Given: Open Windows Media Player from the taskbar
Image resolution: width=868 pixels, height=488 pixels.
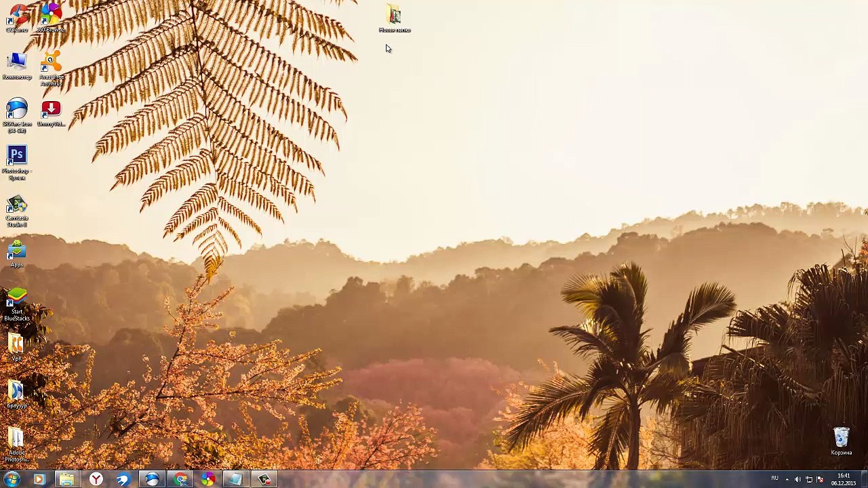Looking at the screenshot, I should (39, 480).
